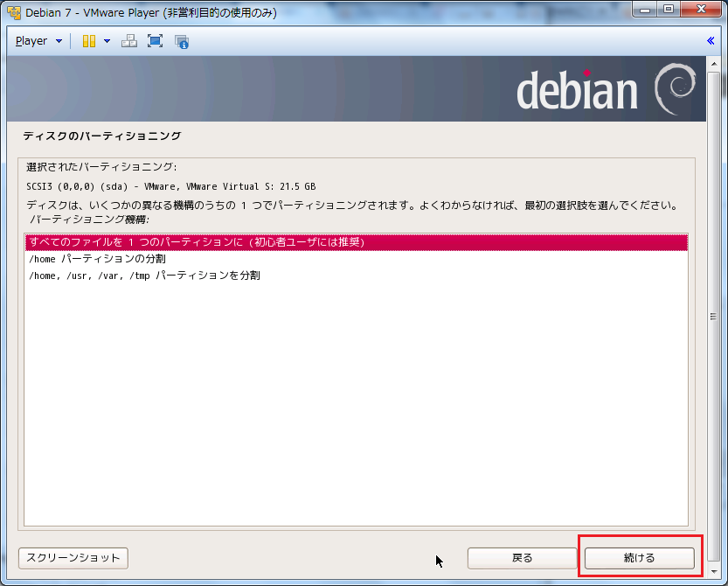Click the VMware Player title bar icon
The width and height of the screenshot is (728, 586).
14,13
